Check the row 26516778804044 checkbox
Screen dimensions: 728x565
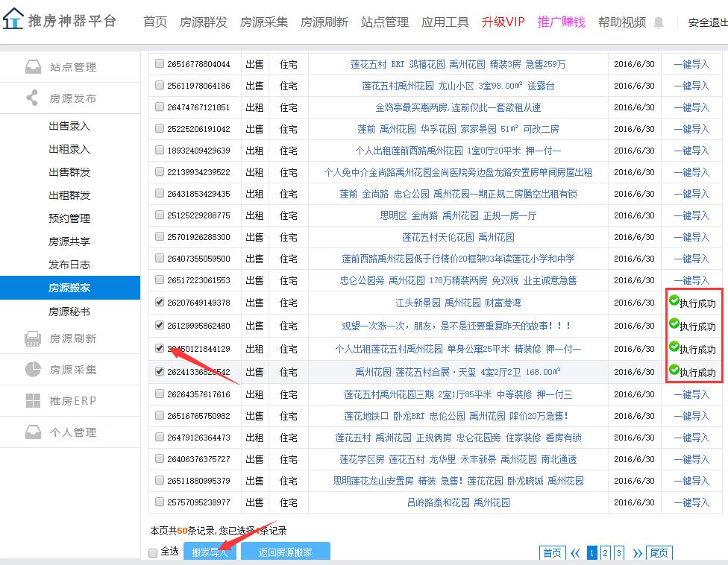tap(160, 64)
